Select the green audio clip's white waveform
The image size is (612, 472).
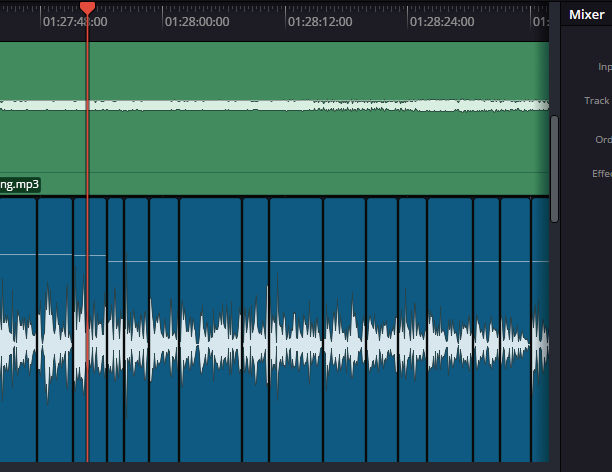274,105
